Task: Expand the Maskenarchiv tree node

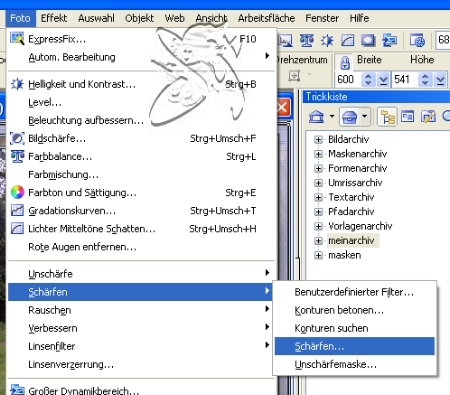Action: pos(318,154)
